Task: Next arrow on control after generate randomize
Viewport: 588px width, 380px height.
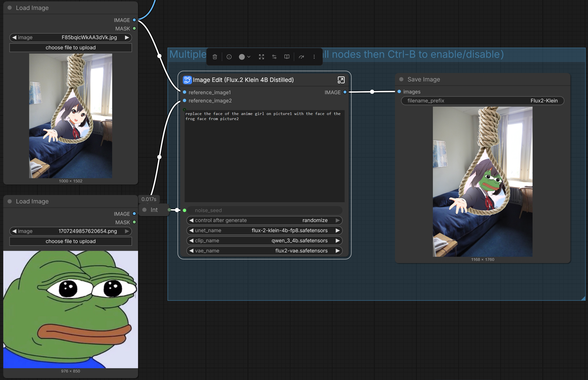Action: 337,220
